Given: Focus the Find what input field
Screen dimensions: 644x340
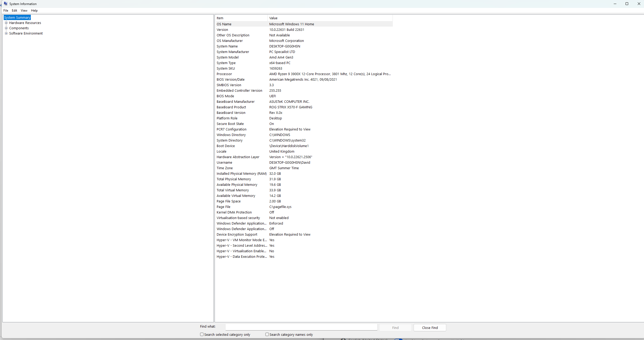Looking at the screenshot, I should pos(301,327).
